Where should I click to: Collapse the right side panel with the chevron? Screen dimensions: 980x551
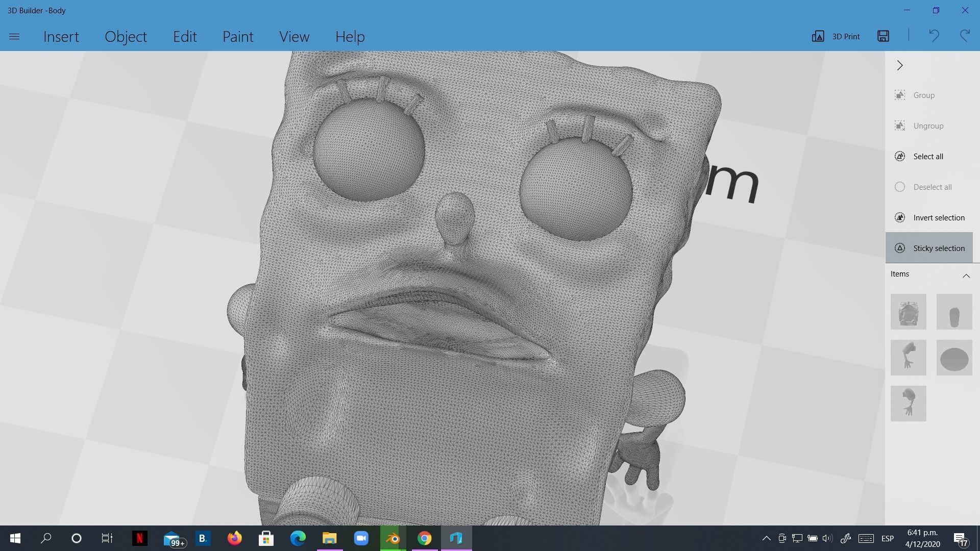(900, 65)
